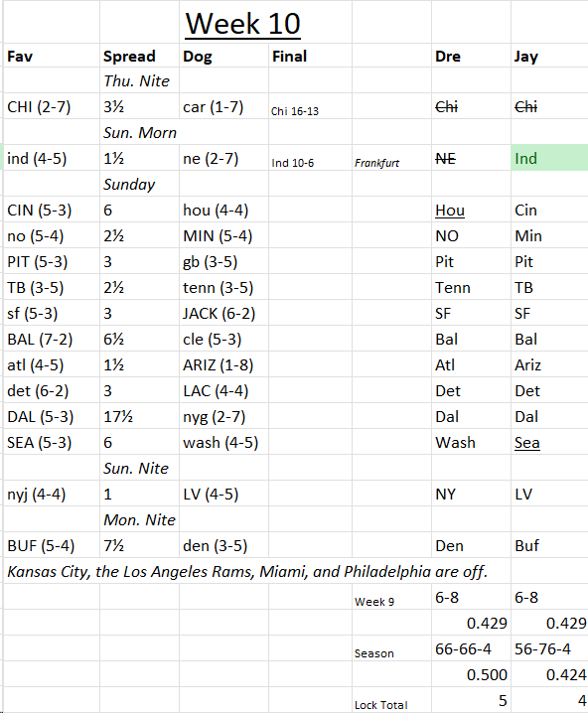Click the Chi 16-13 final score cell
The width and height of the screenshot is (588, 713).
pyautogui.click(x=310, y=106)
